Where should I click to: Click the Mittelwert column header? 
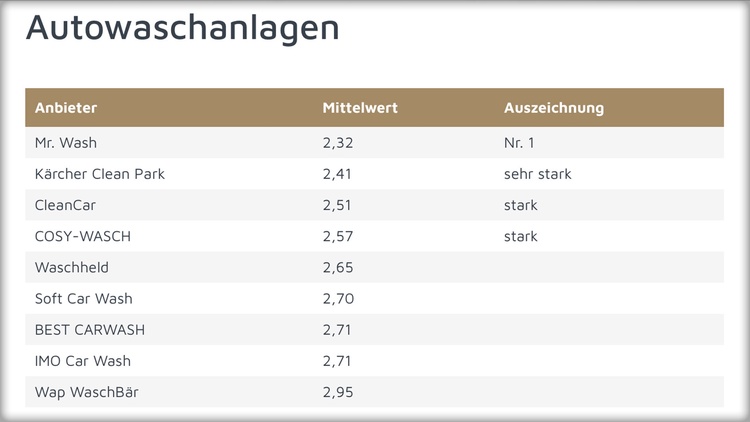360,108
